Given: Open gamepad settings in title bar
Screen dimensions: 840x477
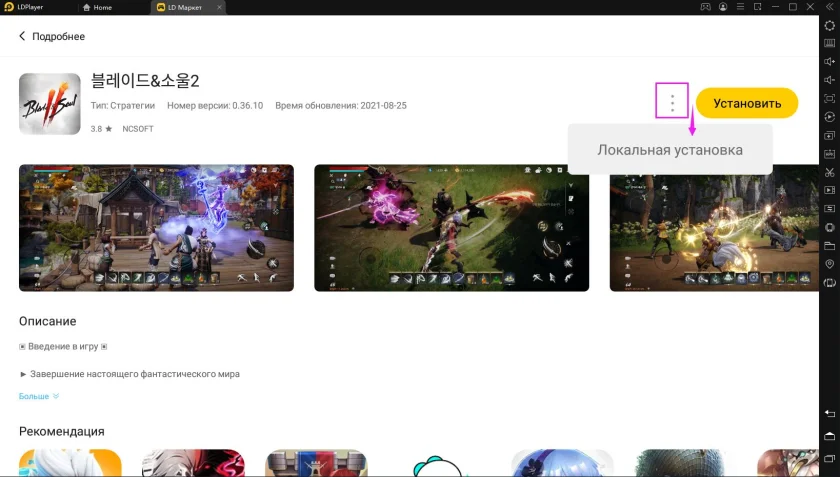Looking at the screenshot, I should 706,7.
